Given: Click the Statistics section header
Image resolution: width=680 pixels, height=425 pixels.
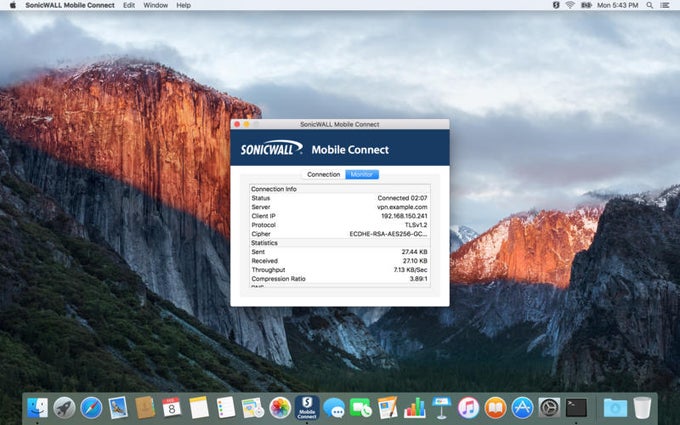Looking at the screenshot, I should 264,243.
